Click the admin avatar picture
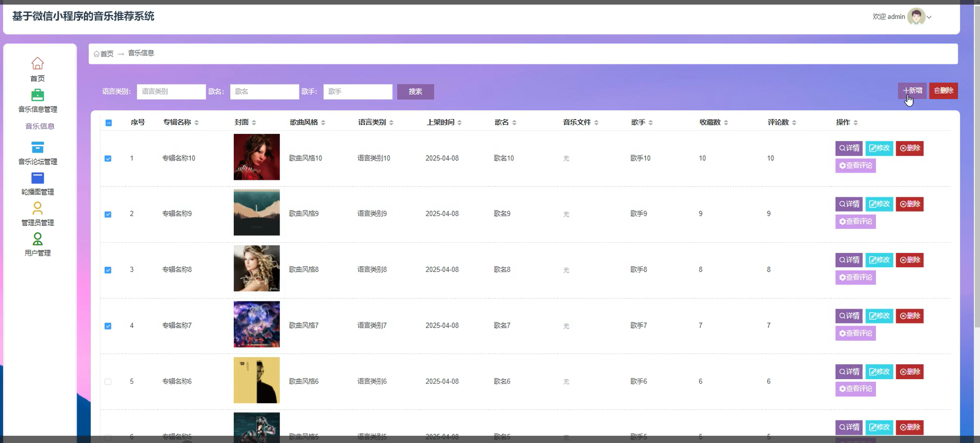Viewport: 980px width, 443px height. (916, 16)
